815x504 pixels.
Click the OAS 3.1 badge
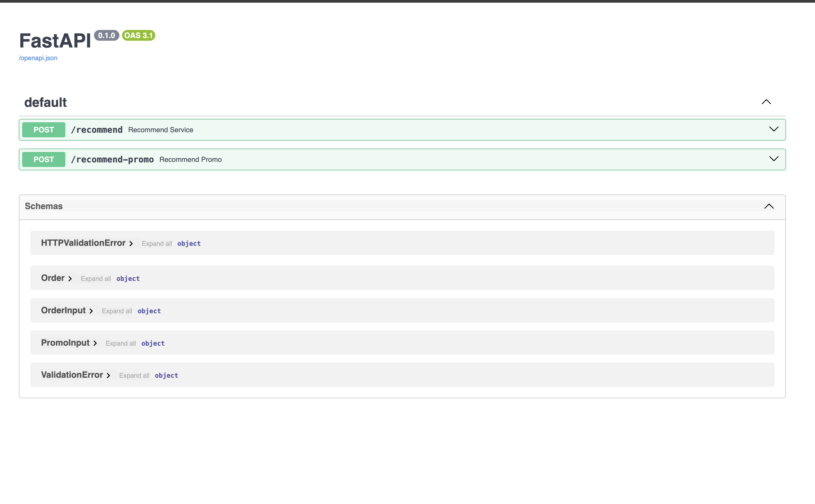tap(139, 35)
